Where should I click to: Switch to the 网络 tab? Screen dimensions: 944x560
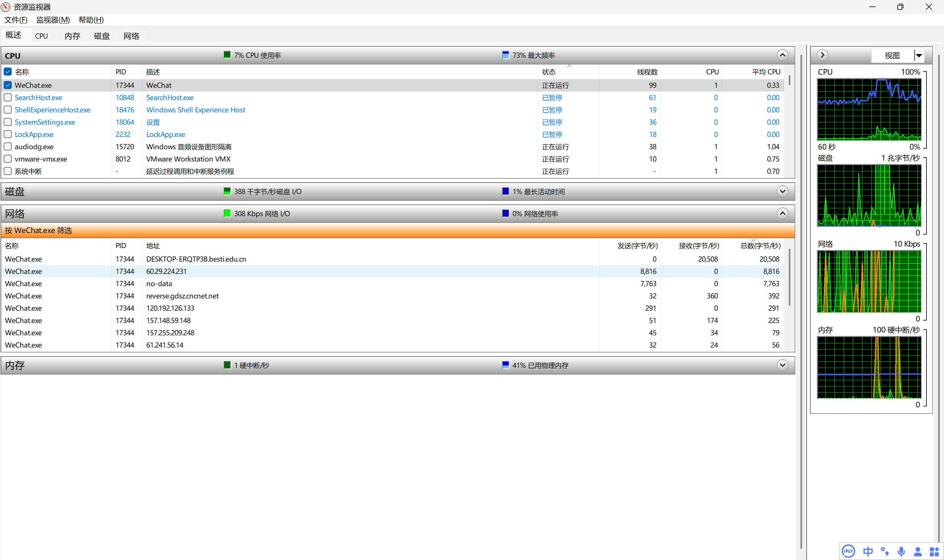[131, 36]
